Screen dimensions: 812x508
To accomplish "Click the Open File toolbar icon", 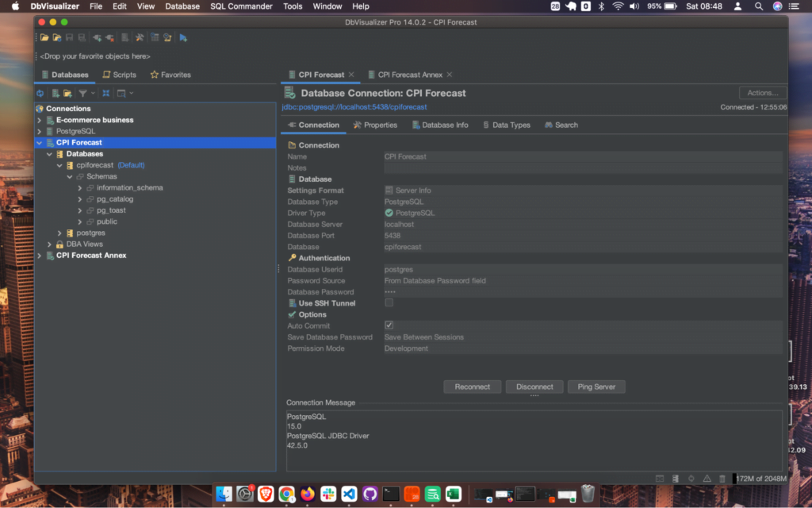I will (44, 37).
